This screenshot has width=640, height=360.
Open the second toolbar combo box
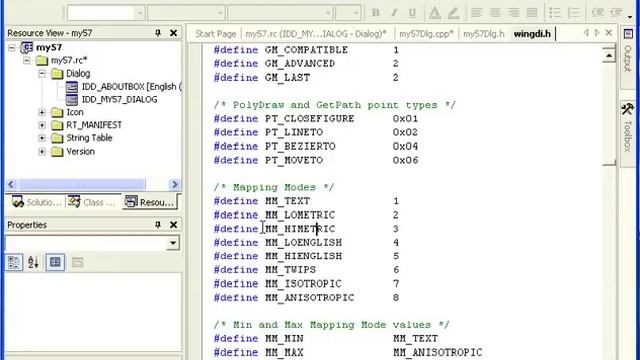pyautogui.click(x=220, y=13)
